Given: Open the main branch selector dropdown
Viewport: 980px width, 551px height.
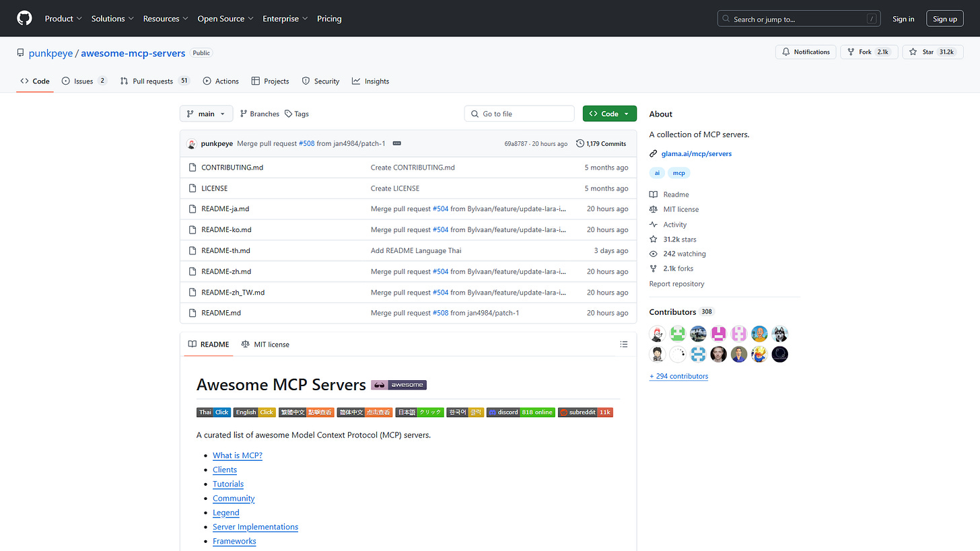Looking at the screenshot, I should pyautogui.click(x=206, y=114).
